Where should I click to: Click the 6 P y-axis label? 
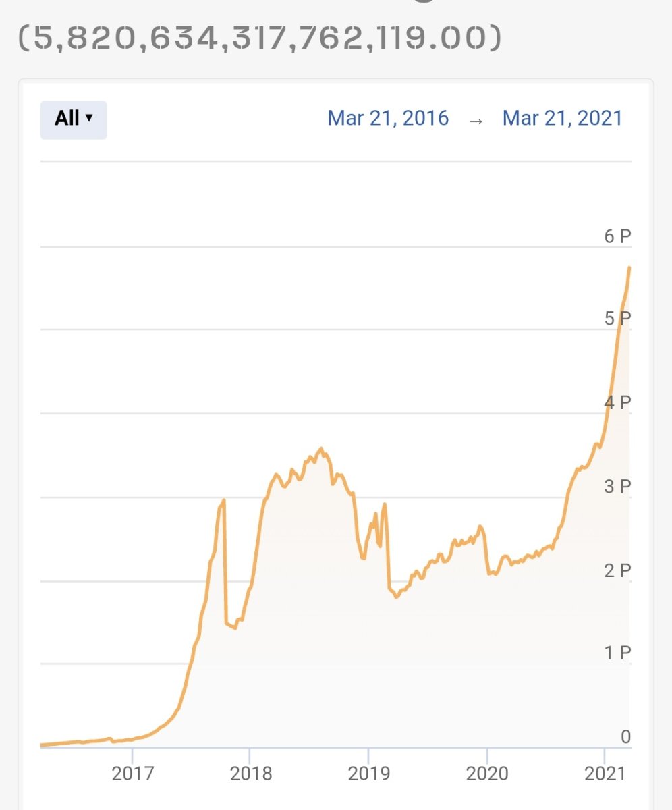pos(617,236)
